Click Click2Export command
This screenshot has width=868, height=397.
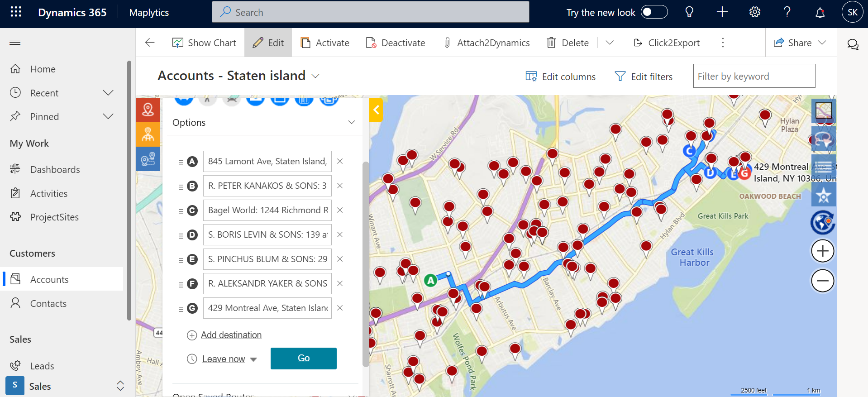(666, 43)
